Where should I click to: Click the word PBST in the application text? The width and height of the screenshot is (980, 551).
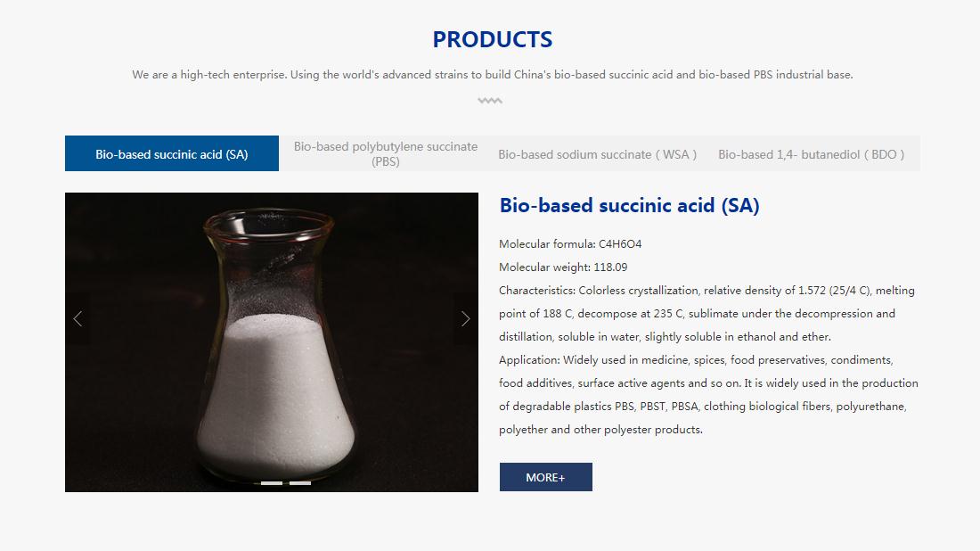tap(652, 406)
